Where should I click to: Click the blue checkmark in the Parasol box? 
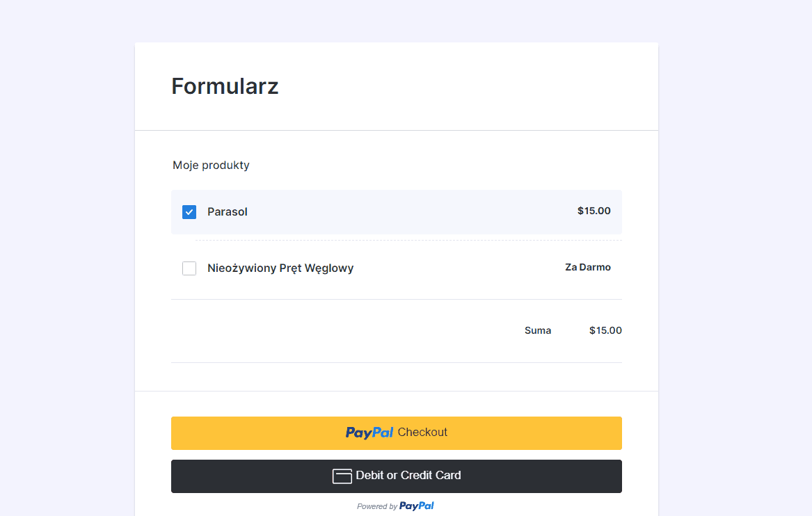[x=189, y=212]
